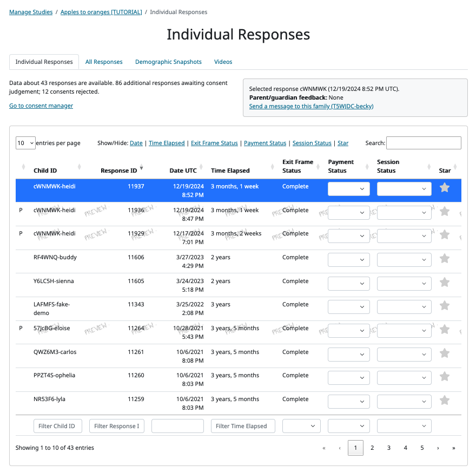Sort by Session Status column
Screen dimensions: 476x472
(388, 166)
